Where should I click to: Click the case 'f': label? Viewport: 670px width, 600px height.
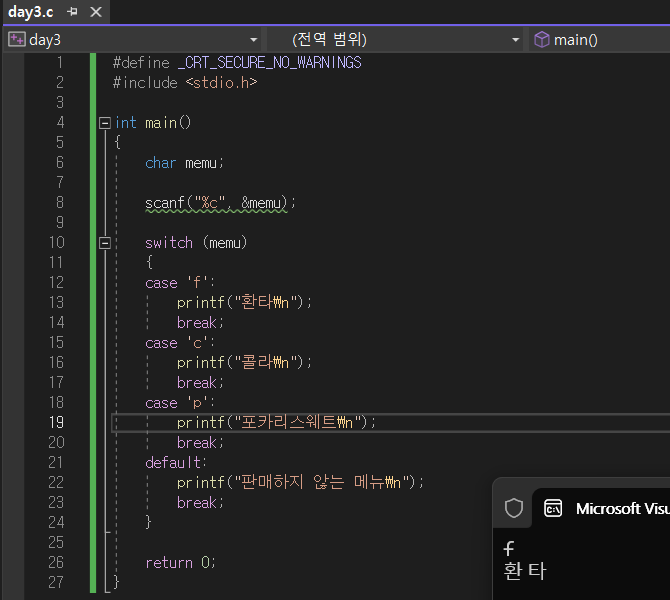(x=179, y=282)
